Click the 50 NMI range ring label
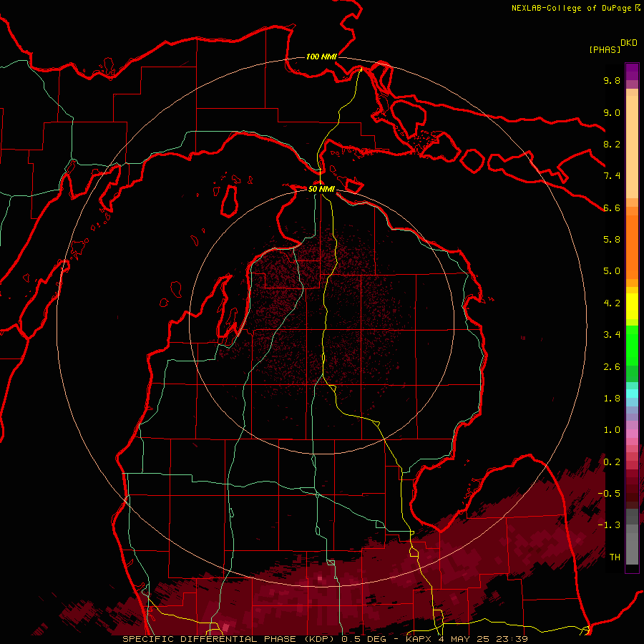Image resolution: width=644 pixels, height=644 pixels. 321,189
